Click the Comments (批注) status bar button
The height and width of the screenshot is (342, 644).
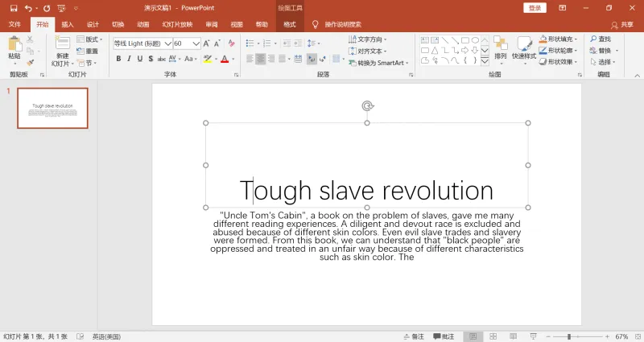(x=444, y=336)
